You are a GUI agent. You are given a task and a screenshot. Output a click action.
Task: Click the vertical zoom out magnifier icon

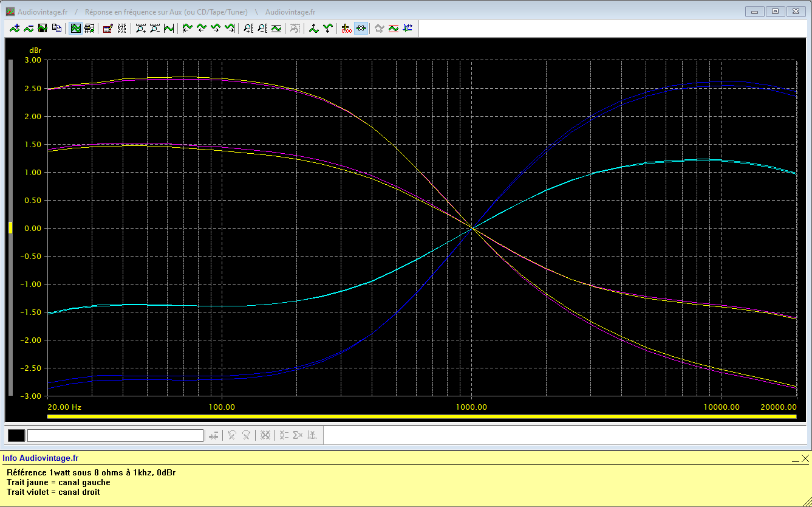click(262, 28)
